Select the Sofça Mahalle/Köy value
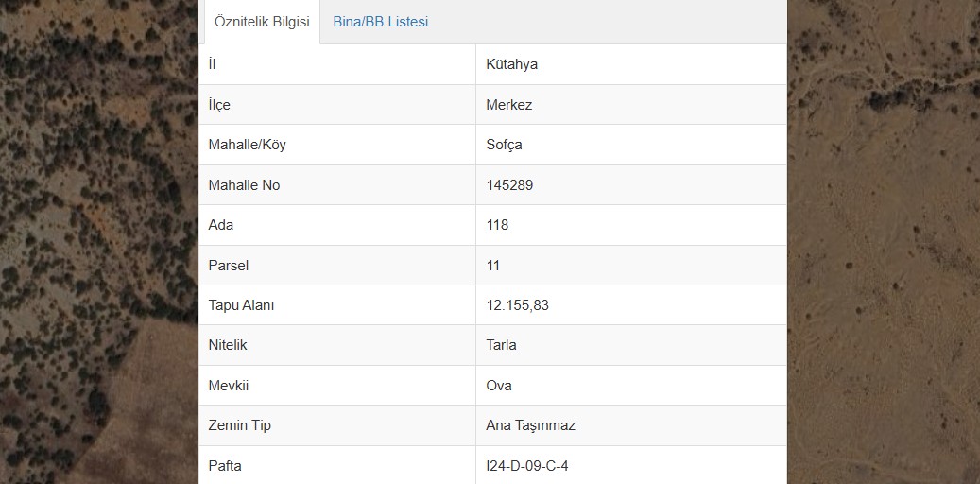Image resolution: width=980 pixels, height=484 pixels. click(x=504, y=145)
